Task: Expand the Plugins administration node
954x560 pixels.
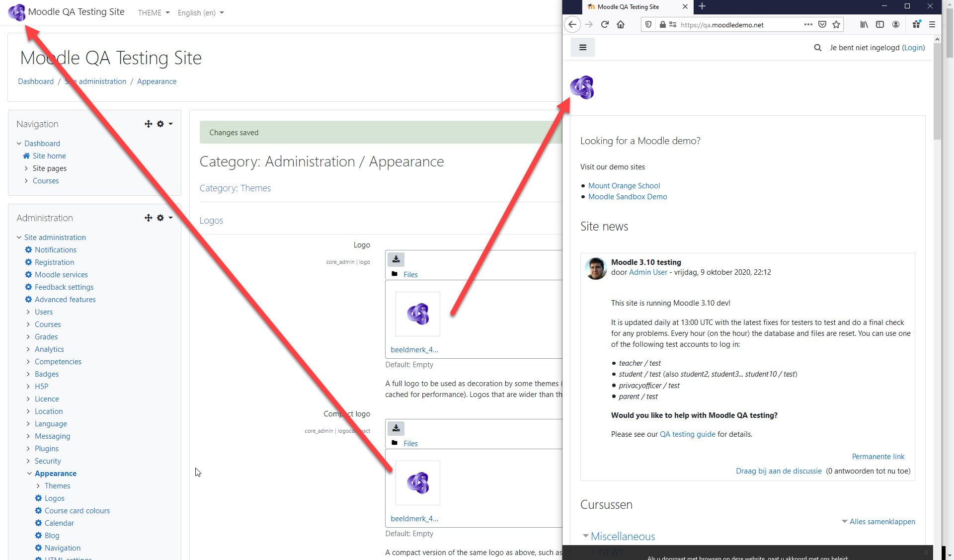Action: point(28,448)
